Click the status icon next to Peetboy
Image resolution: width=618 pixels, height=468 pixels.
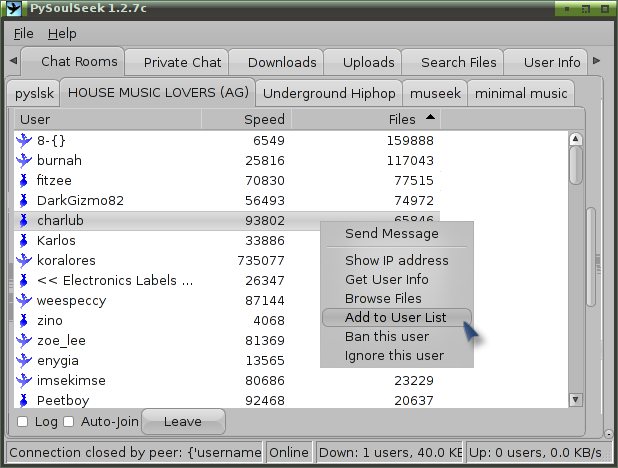pyautogui.click(x=24, y=401)
